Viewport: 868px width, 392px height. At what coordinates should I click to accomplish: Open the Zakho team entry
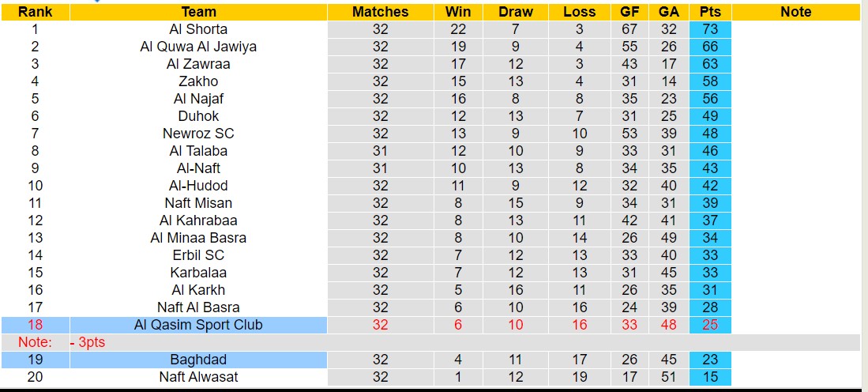pyautogui.click(x=198, y=81)
